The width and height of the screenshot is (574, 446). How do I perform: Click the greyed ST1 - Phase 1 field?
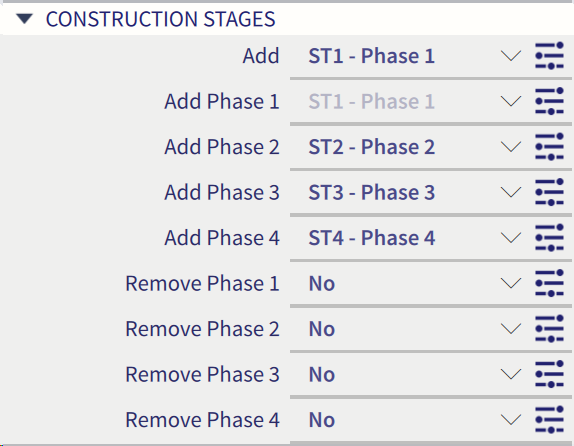(x=372, y=101)
